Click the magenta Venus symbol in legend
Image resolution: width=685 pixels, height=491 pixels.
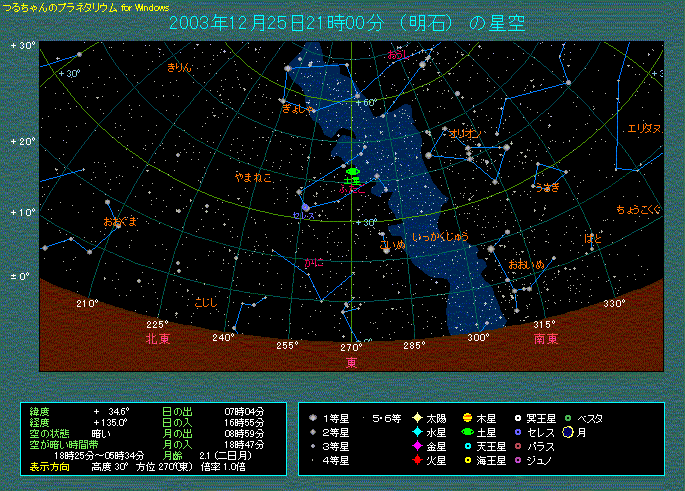(417, 446)
